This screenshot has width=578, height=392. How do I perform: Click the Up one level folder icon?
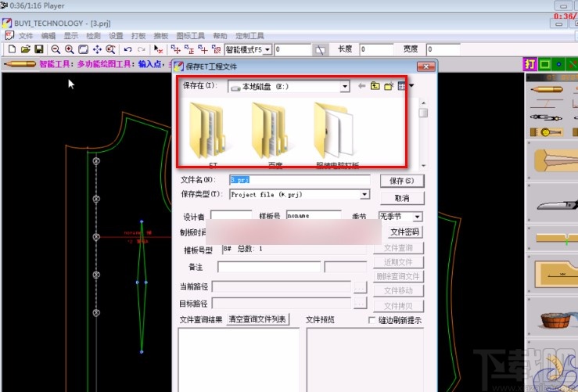pyautogui.click(x=375, y=86)
